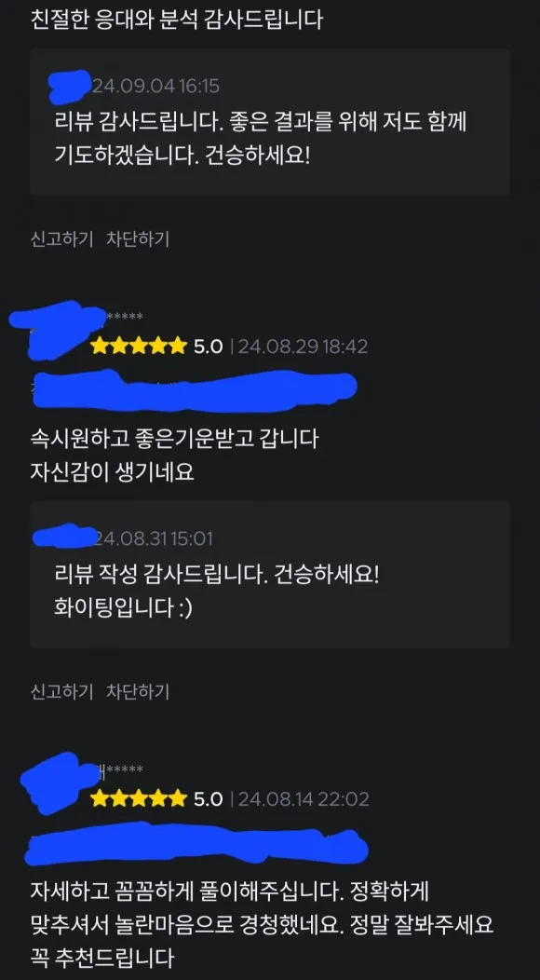Click the timestamp 24.08.29 18:42
Viewport: 540px width, 980px height.
pyautogui.click(x=304, y=346)
